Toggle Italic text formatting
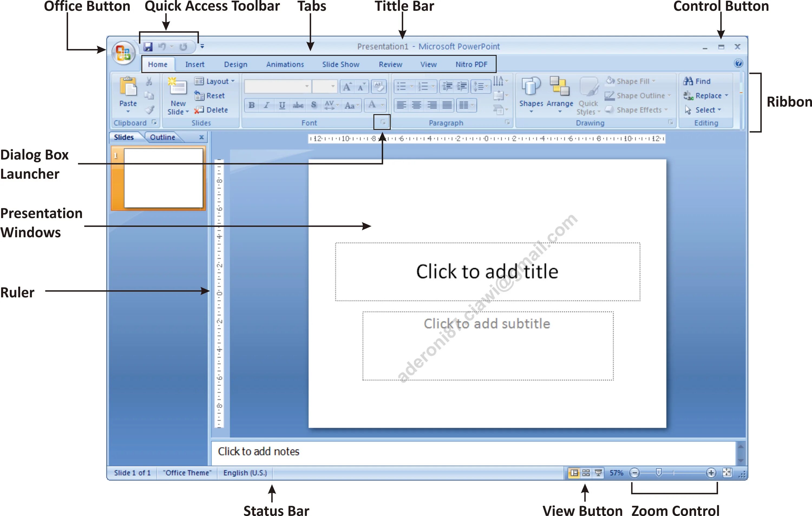 (267, 105)
